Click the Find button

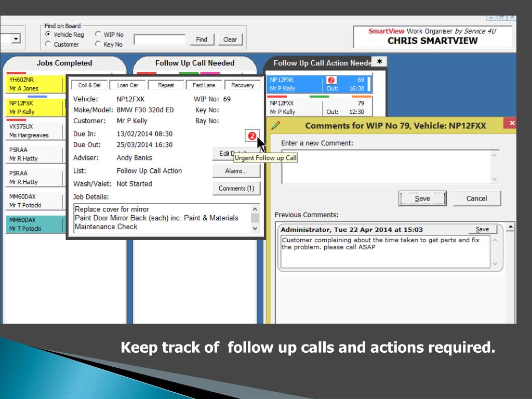pyautogui.click(x=202, y=39)
